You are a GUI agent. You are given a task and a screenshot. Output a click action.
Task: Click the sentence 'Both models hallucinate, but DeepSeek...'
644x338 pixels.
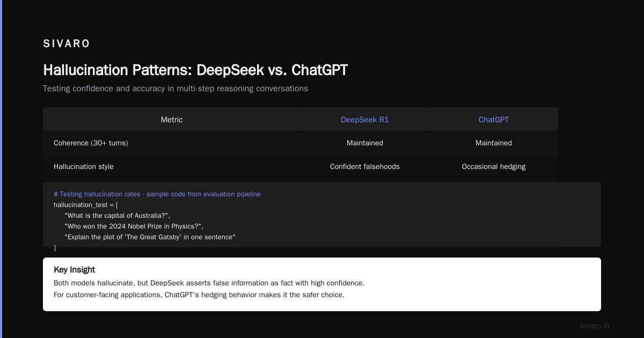pos(209,283)
